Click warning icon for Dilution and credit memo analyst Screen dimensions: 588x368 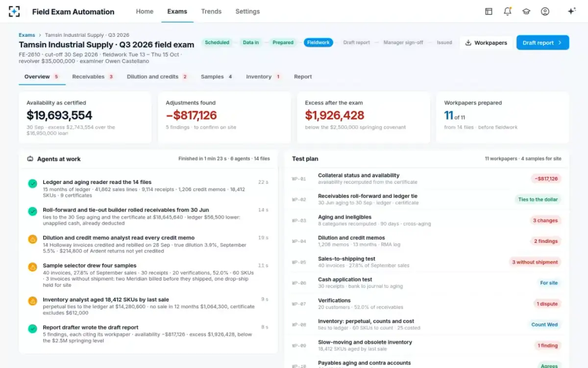pos(32,239)
